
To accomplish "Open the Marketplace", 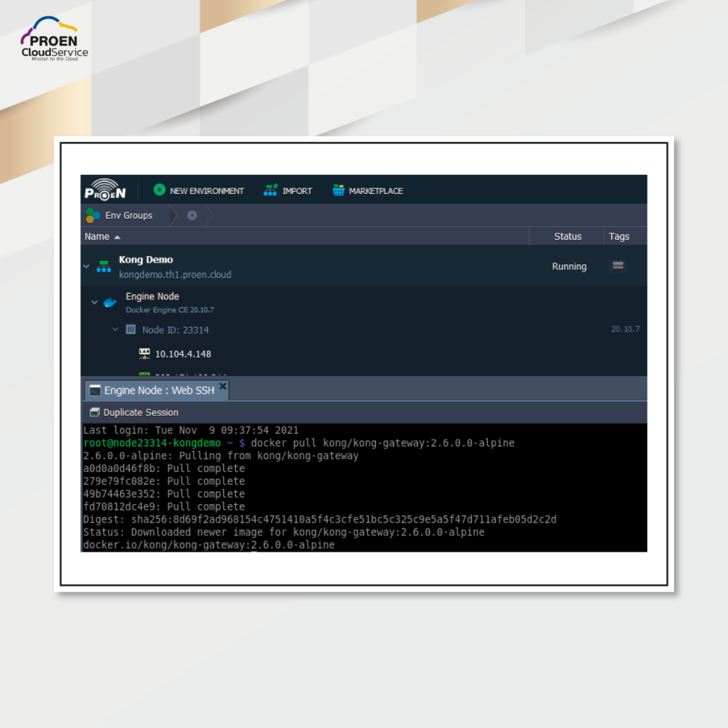I will point(368,191).
